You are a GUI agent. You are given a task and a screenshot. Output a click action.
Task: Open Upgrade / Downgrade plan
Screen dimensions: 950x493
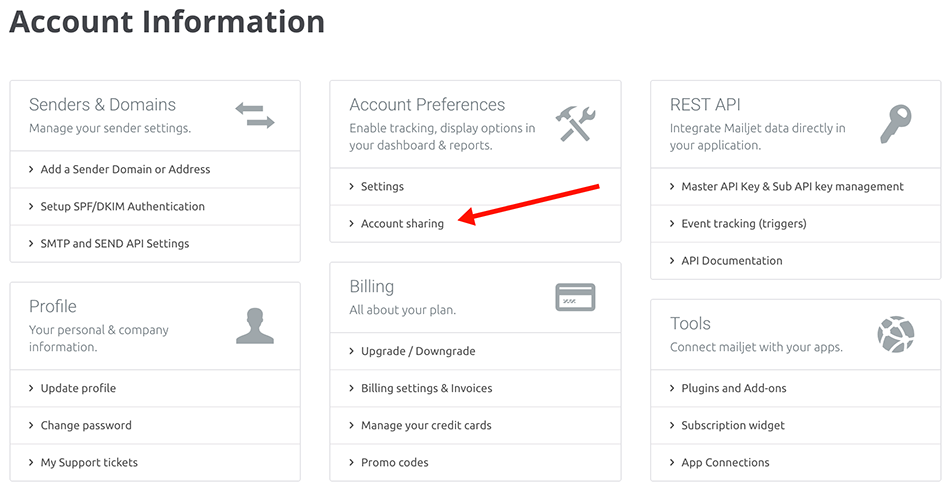click(476, 351)
